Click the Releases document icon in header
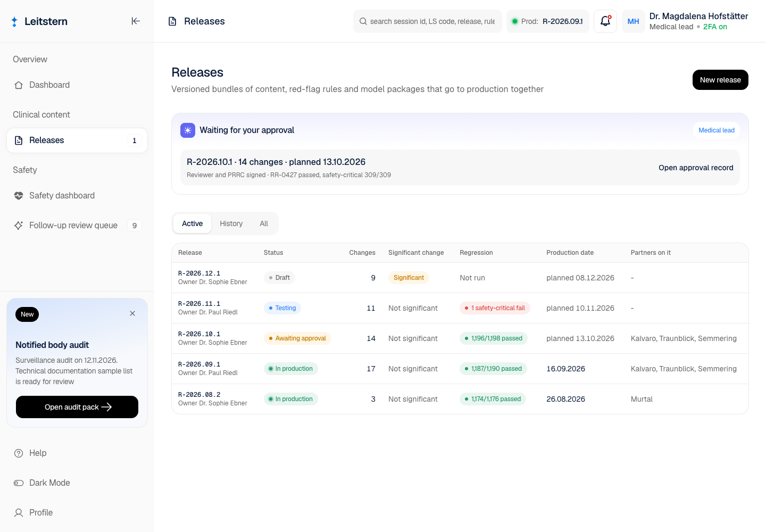766x532 pixels. [172, 21]
